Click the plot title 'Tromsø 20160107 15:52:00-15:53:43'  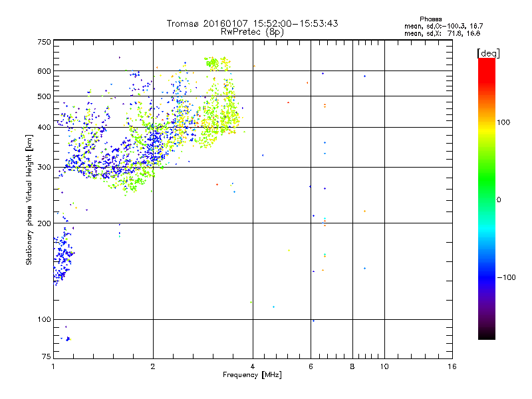point(252,23)
